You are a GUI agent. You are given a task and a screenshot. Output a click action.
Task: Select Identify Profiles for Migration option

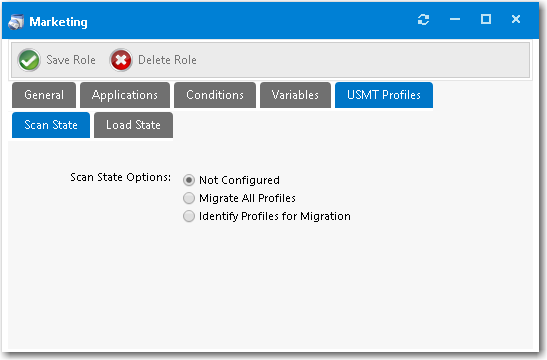pyautogui.click(x=189, y=216)
